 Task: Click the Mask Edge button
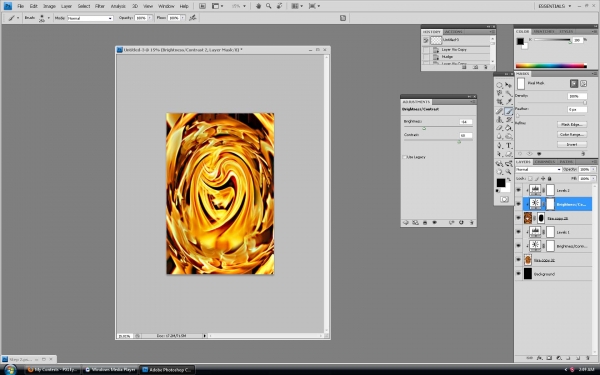pyautogui.click(x=572, y=124)
